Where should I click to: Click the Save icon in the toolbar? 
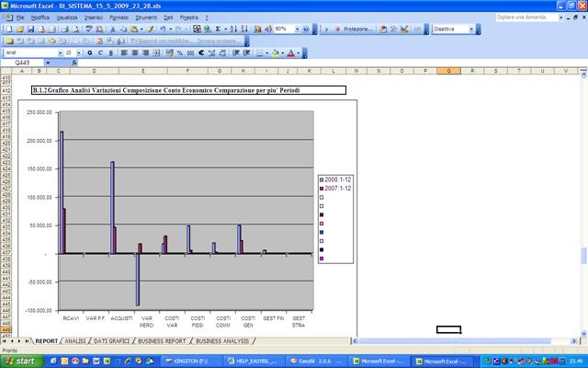[x=29, y=29]
